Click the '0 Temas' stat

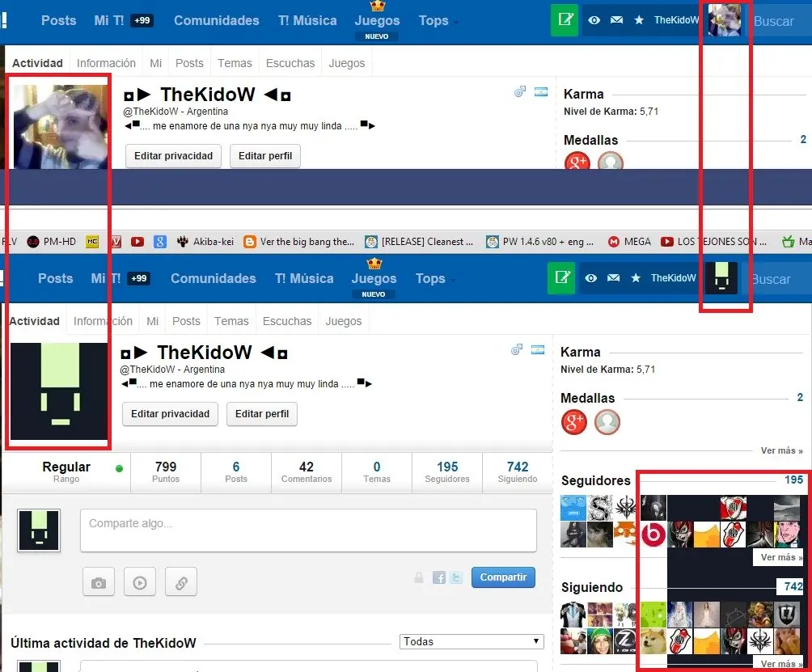377,472
